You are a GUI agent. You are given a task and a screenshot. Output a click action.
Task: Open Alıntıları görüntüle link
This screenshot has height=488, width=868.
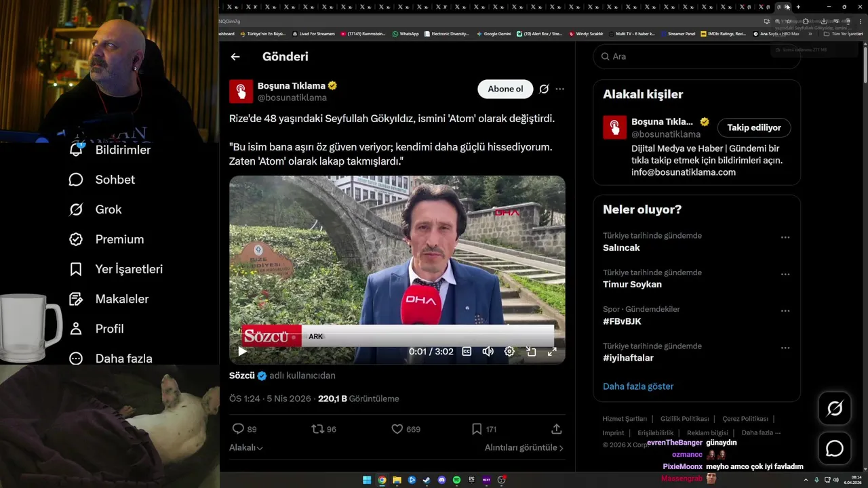[x=524, y=447]
